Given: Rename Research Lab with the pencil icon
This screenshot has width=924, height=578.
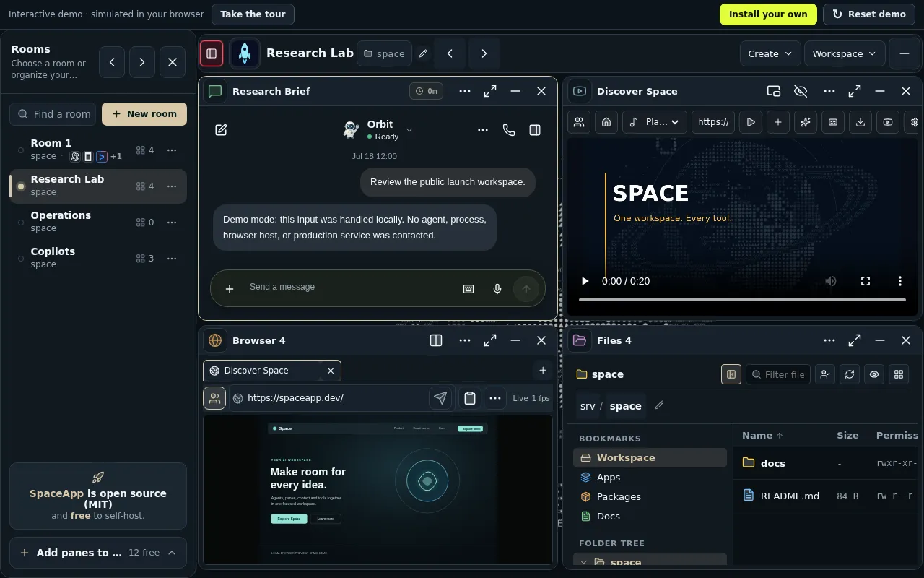Looking at the screenshot, I should click(423, 53).
